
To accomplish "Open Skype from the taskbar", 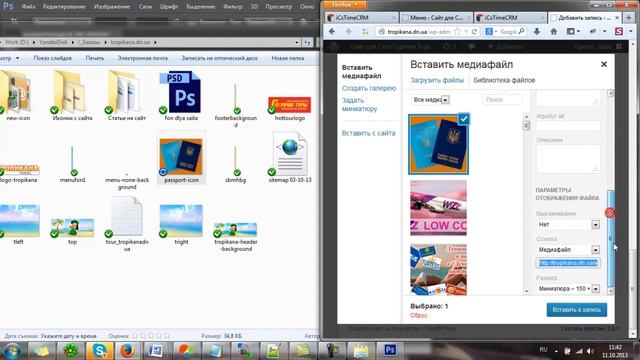I will [x=99, y=351].
